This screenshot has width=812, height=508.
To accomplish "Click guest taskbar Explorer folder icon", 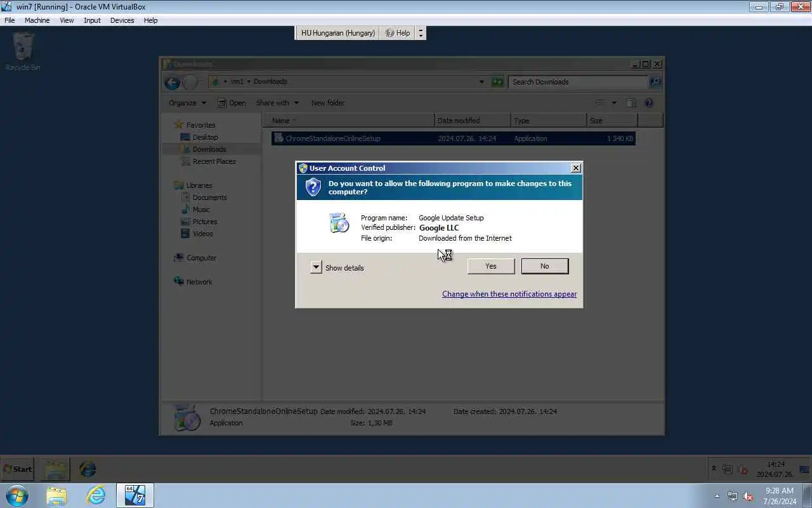I will [55, 469].
